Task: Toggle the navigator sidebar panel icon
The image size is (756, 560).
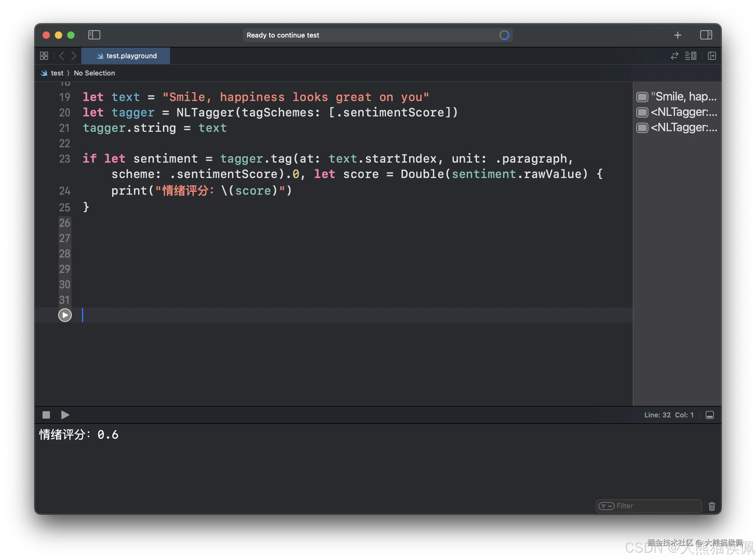Action: click(x=94, y=35)
